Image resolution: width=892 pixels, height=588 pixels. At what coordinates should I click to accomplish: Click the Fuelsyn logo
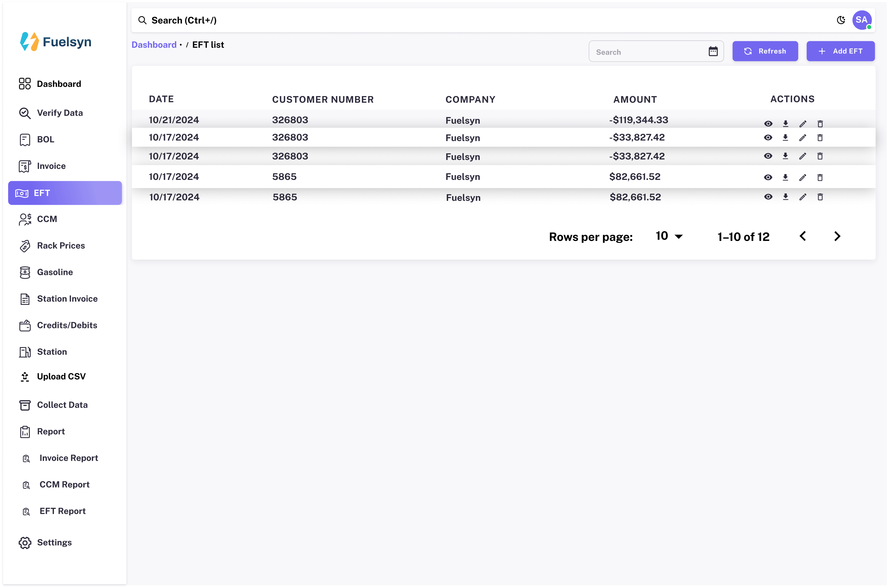tap(55, 42)
